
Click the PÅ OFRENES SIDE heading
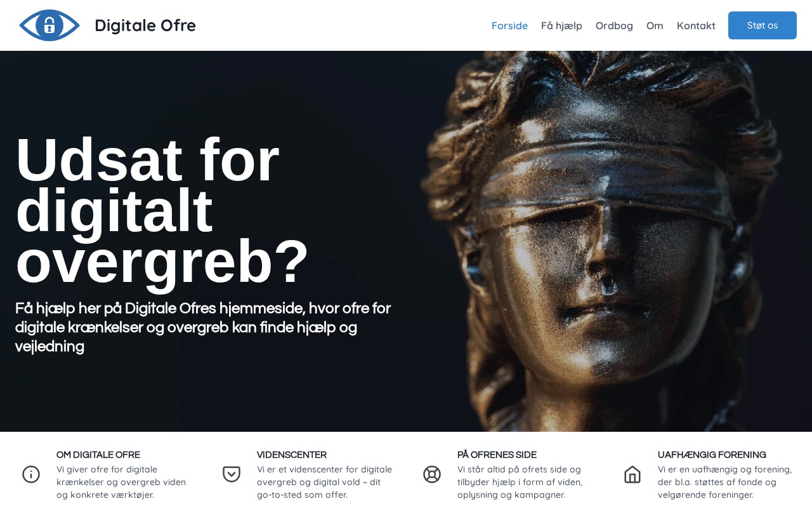click(497, 455)
